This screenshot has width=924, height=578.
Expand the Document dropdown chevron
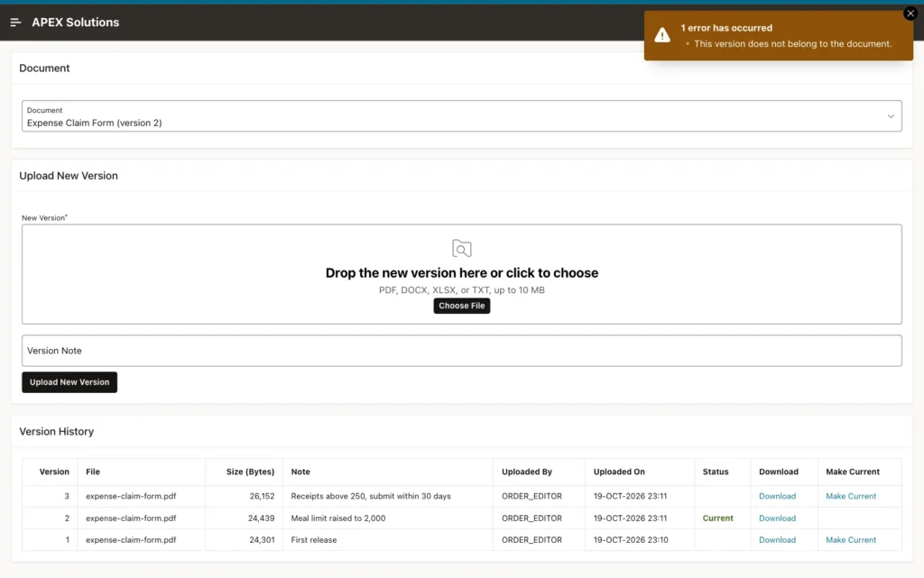tap(891, 116)
